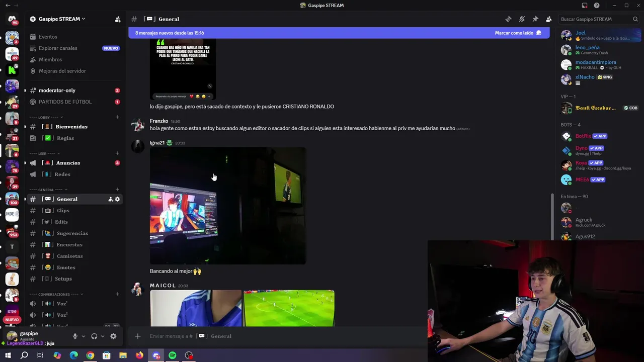Screen dimensions: 644x362
Task: Add channel to GENERAL category
Action: pyautogui.click(x=117, y=190)
